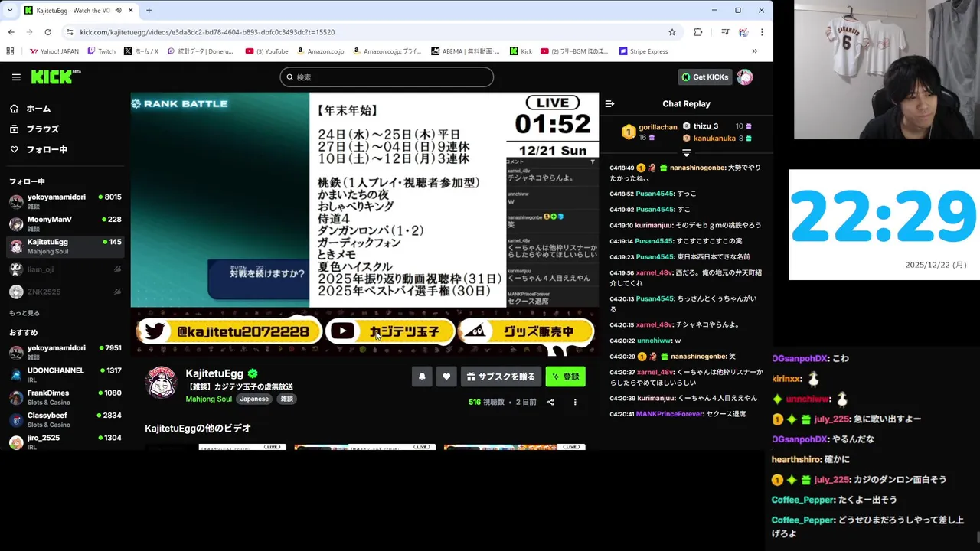This screenshot has width=980, height=551.
Task: Toggle the heart follow button
Action: (446, 377)
